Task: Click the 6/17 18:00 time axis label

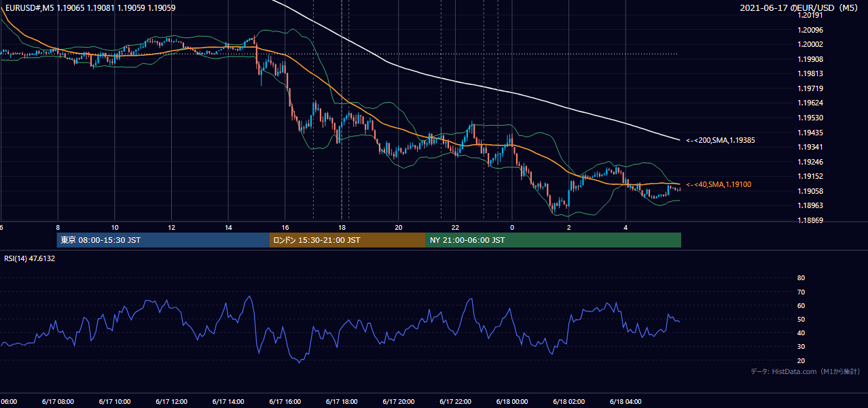Action: (x=342, y=401)
